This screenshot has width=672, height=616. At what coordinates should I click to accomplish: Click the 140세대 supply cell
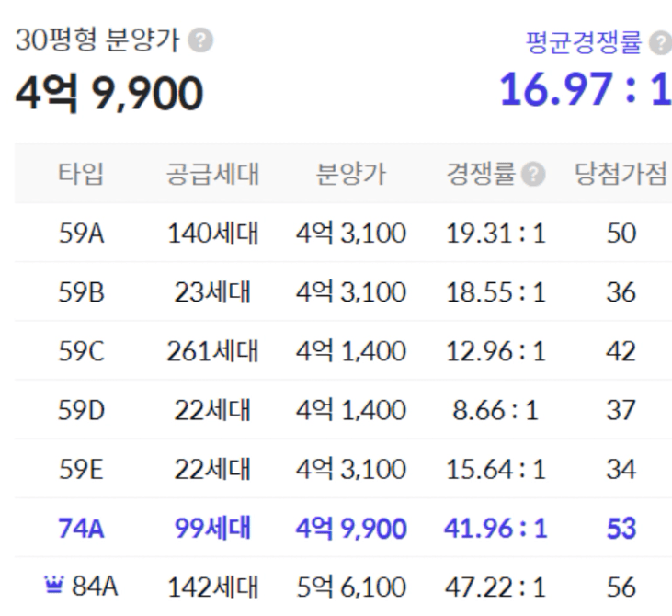pyautogui.click(x=212, y=234)
